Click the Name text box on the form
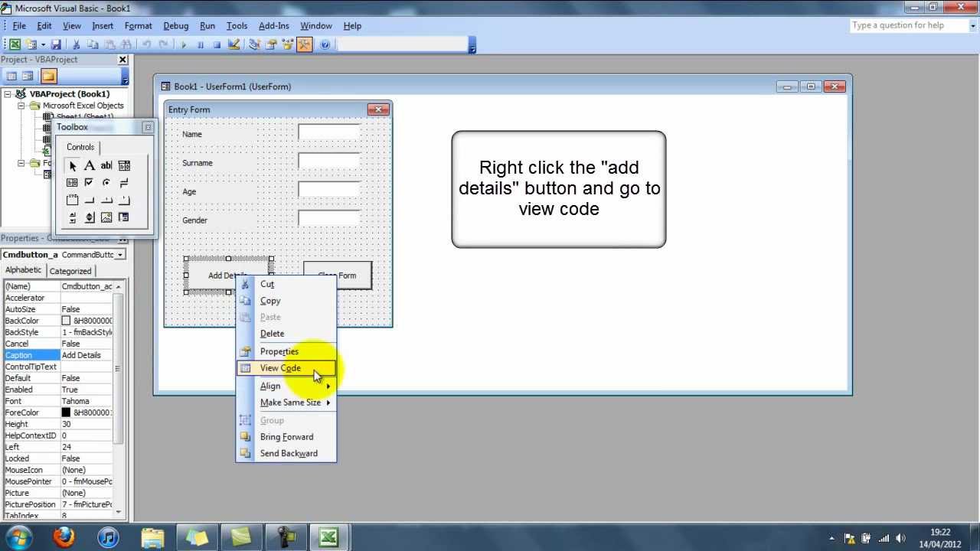 [x=329, y=132]
